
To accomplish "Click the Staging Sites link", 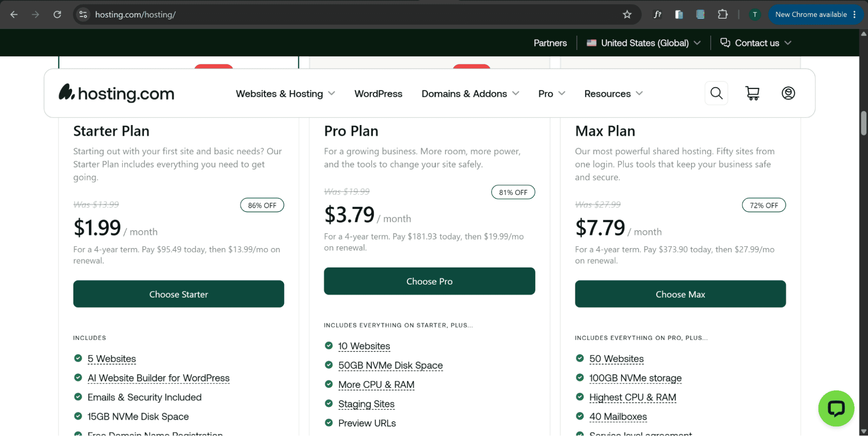I will click(x=366, y=404).
